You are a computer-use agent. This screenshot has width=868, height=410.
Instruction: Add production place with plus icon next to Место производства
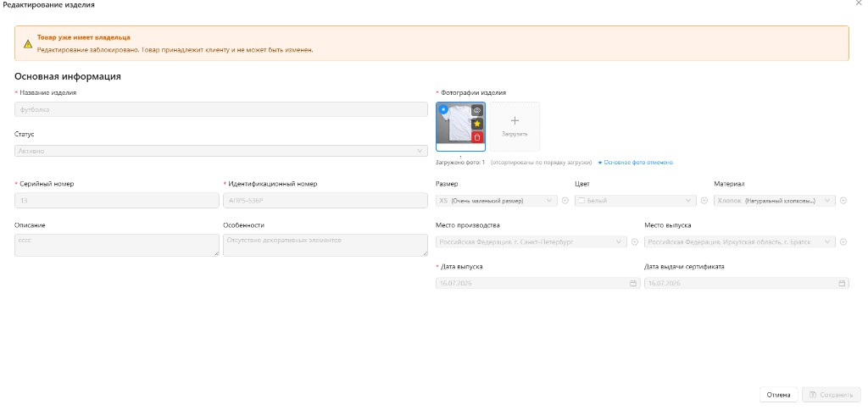click(x=634, y=241)
